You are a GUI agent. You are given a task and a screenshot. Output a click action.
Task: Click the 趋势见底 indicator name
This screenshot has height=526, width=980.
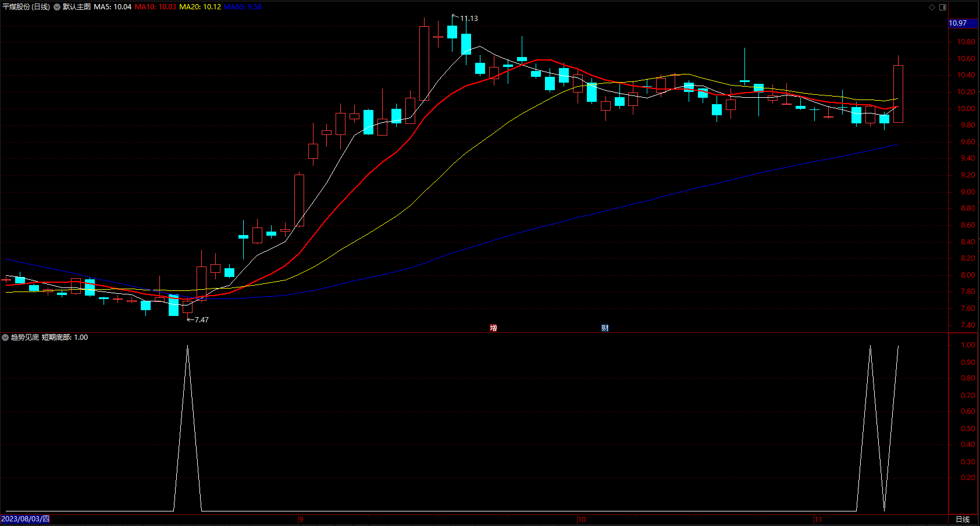click(25, 337)
